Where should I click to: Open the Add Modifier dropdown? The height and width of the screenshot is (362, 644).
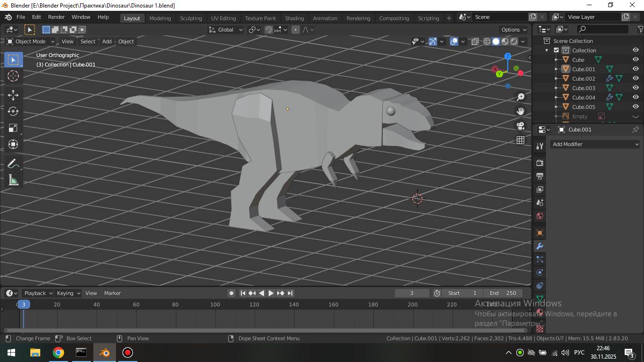595,144
